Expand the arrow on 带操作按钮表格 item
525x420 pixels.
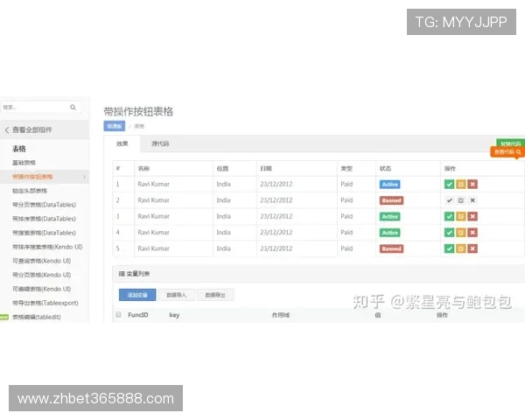tap(84, 177)
